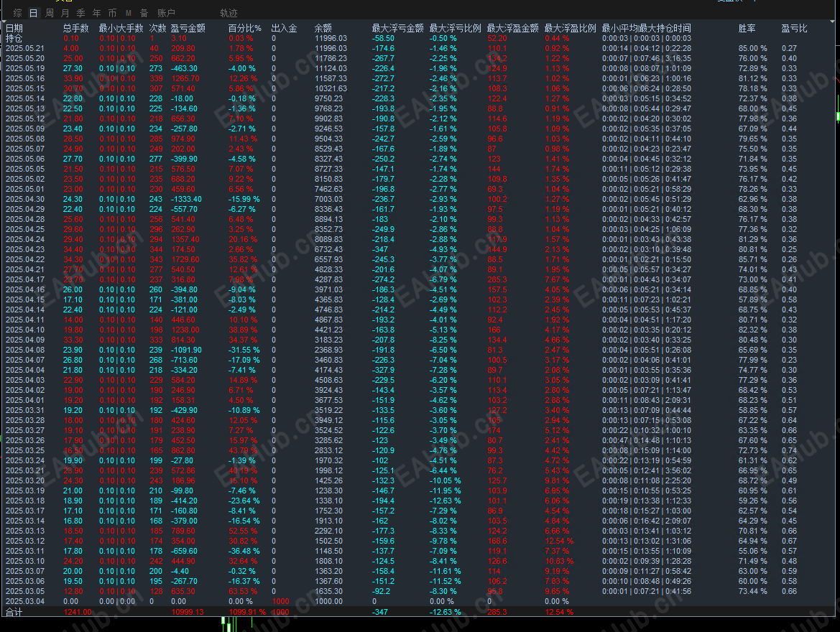Click the 2025.04.22 date cell

click(25, 260)
